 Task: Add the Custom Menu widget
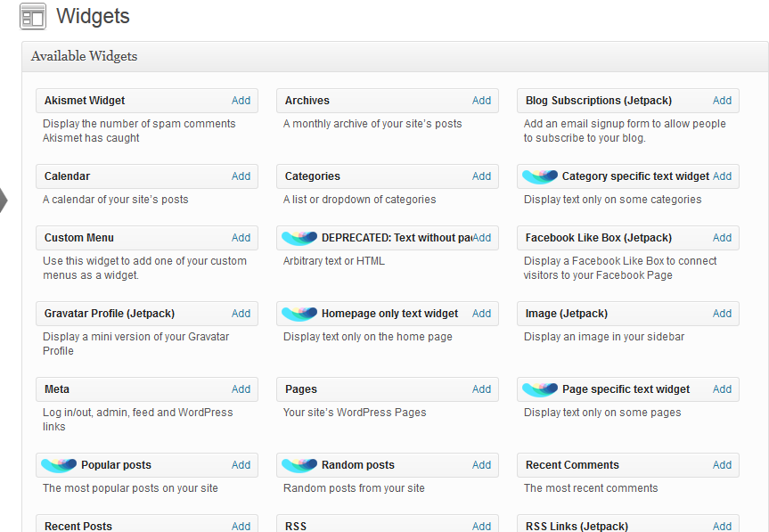[x=241, y=238]
